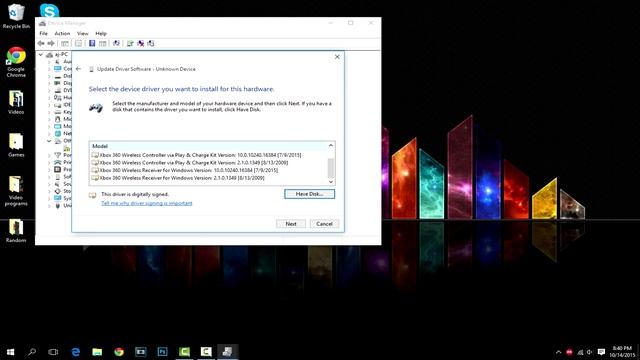The height and width of the screenshot is (360, 640).
Task: Open the File menu in Device Manager
Action: [43, 33]
